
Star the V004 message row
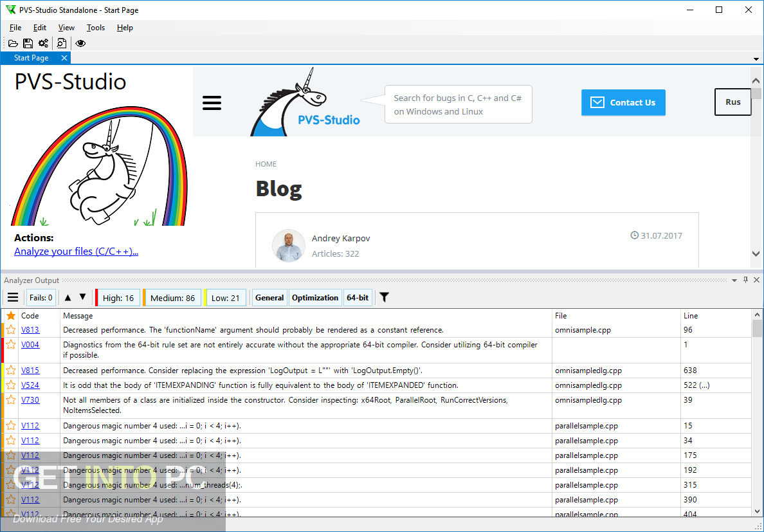tap(11, 345)
